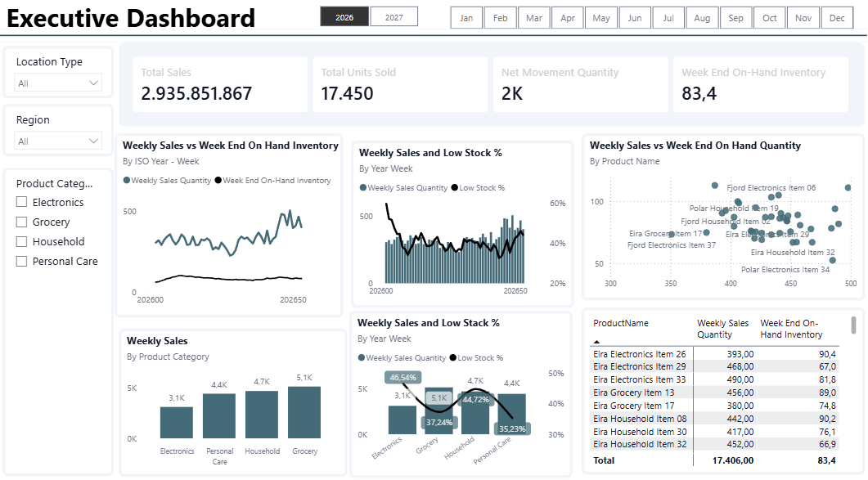868x480 pixels.
Task: Click the 46,54% data label
Action: (x=403, y=378)
